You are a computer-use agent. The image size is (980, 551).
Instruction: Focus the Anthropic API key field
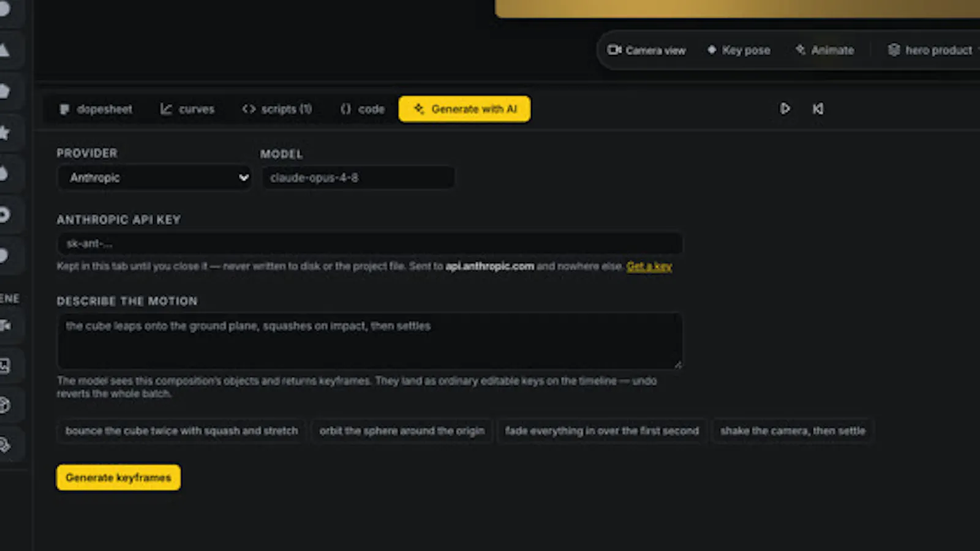[x=369, y=244]
